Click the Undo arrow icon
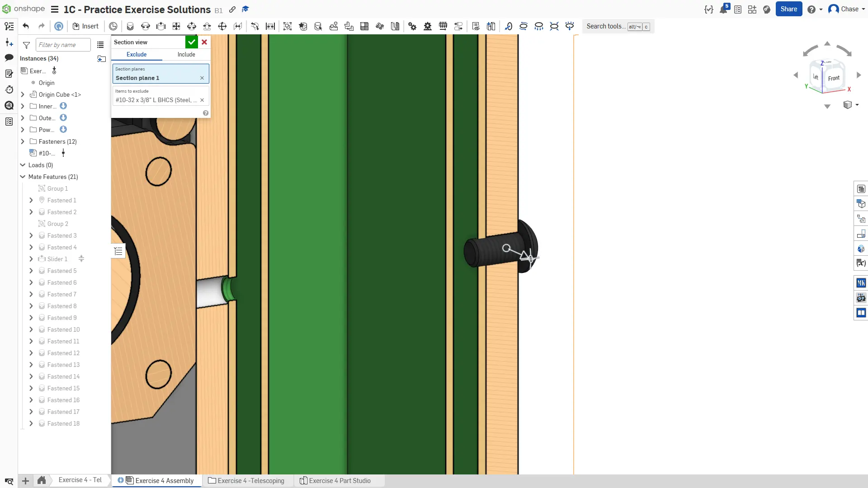 click(26, 26)
